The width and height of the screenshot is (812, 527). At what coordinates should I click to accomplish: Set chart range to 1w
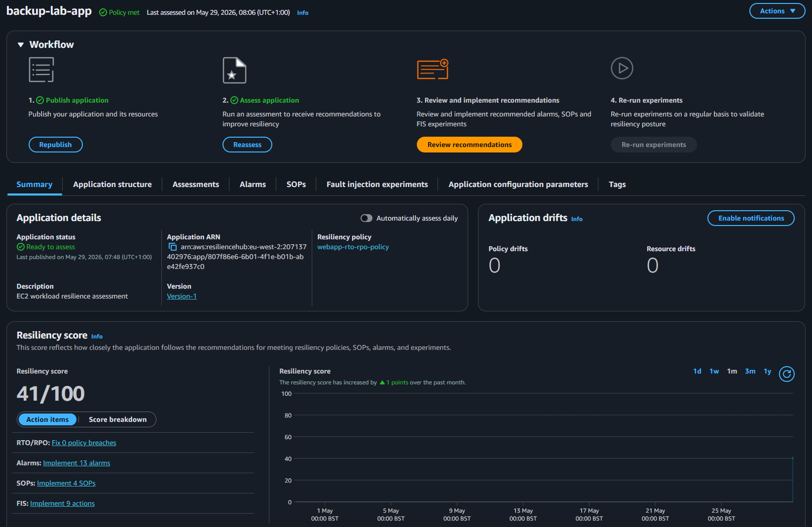[714, 371]
